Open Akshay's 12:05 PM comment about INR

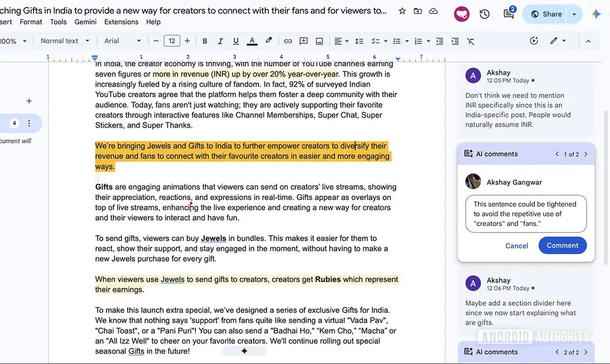pos(526,99)
